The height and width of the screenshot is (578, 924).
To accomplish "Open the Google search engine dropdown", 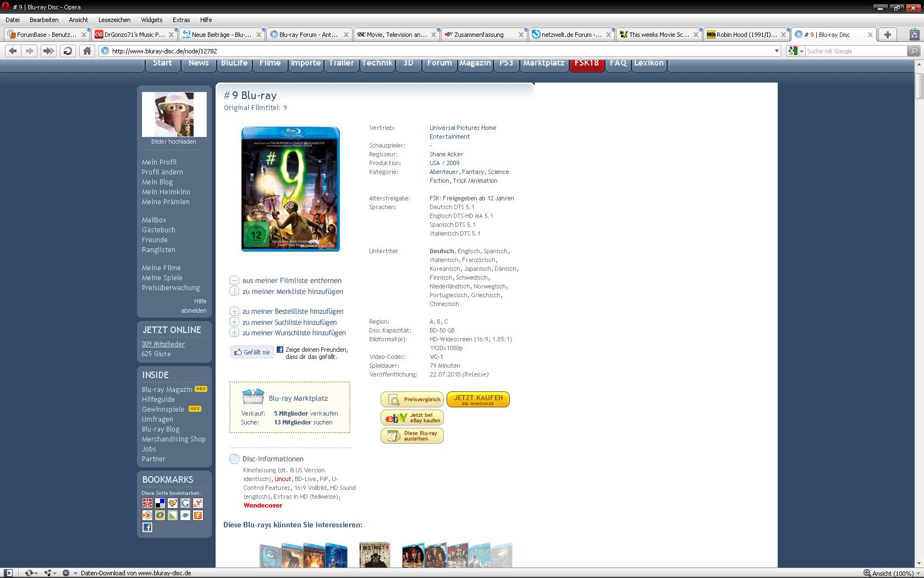I will pos(801,51).
